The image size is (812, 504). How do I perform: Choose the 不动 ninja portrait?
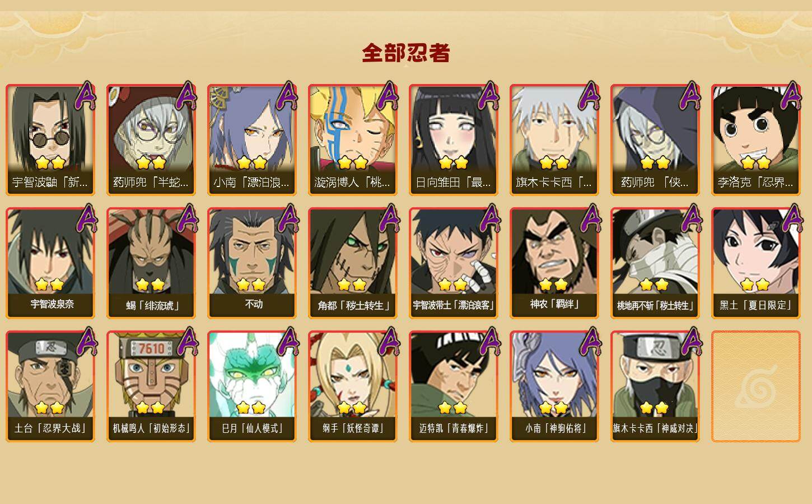pyautogui.click(x=252, y=263)
